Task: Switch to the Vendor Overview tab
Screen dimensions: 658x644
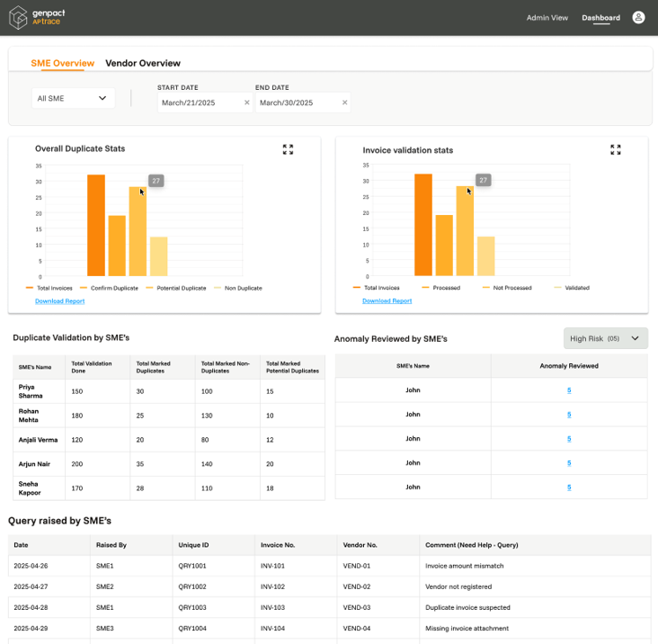Action: [143, 63]
